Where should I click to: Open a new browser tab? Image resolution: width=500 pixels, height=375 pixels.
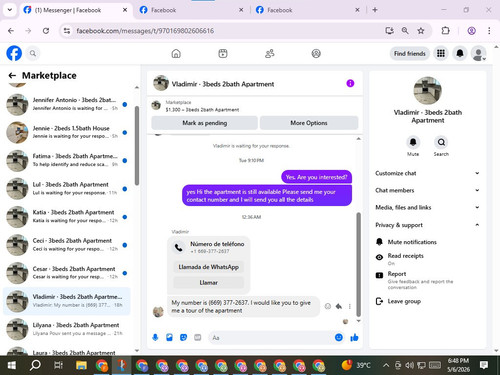(375, 10)
